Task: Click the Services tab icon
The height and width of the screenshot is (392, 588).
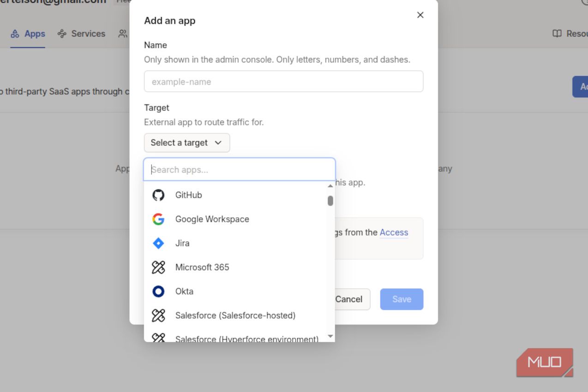Action: click(x=62, y=34)
